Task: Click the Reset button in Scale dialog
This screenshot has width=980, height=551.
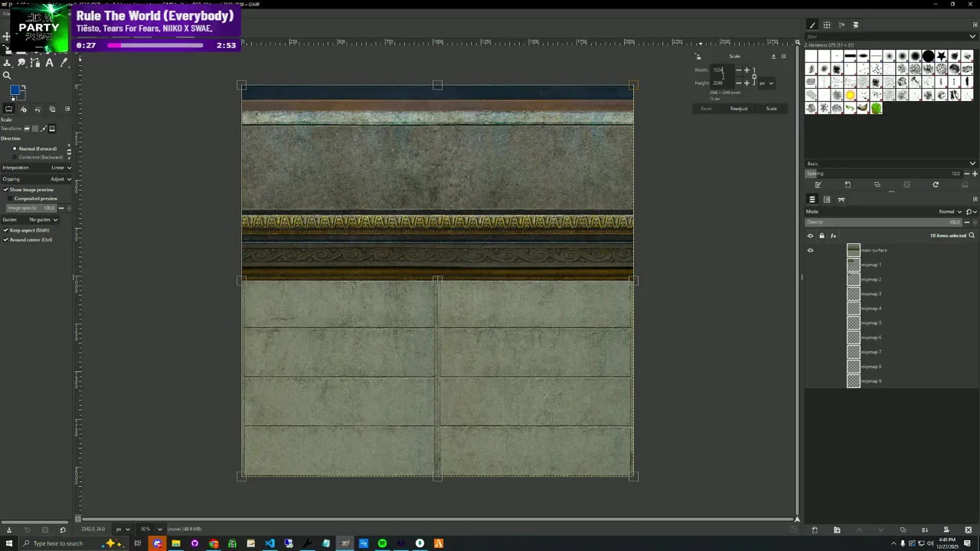Action: pos(706,109)
